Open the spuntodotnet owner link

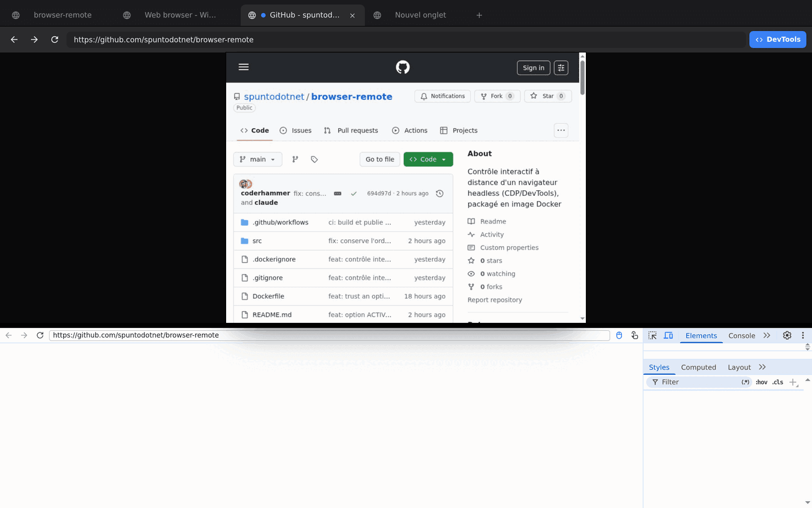pyautogui.click(x=274, y=97)
